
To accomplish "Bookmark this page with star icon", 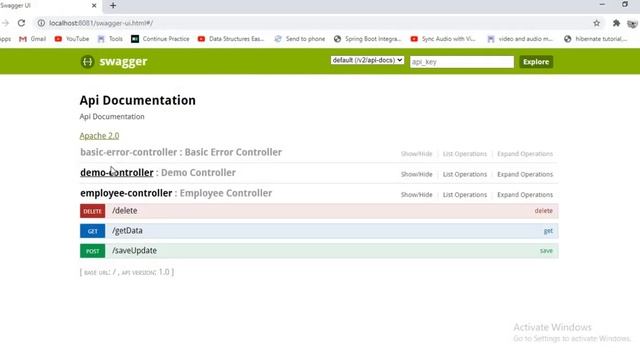I will tap(597, 23).
